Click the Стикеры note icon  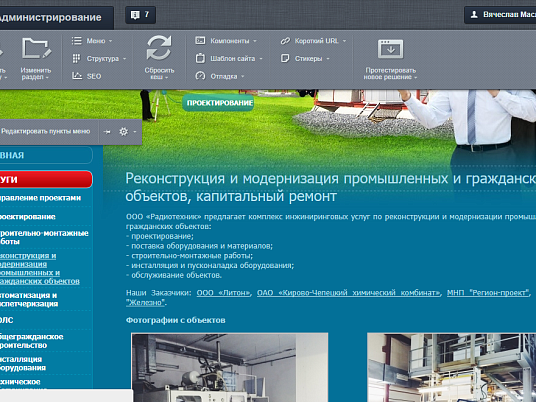click(x=285, y=58)
